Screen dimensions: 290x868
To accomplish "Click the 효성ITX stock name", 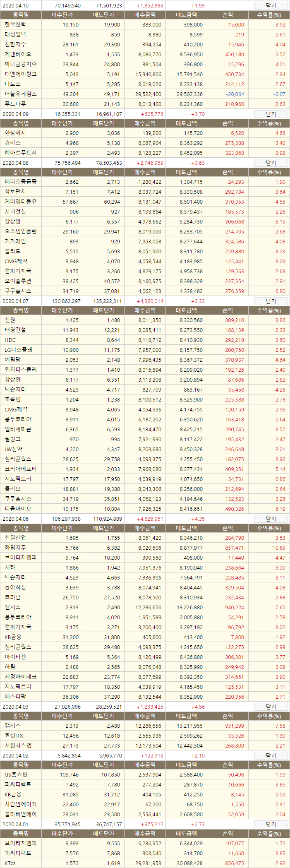I will pos(14,736).
